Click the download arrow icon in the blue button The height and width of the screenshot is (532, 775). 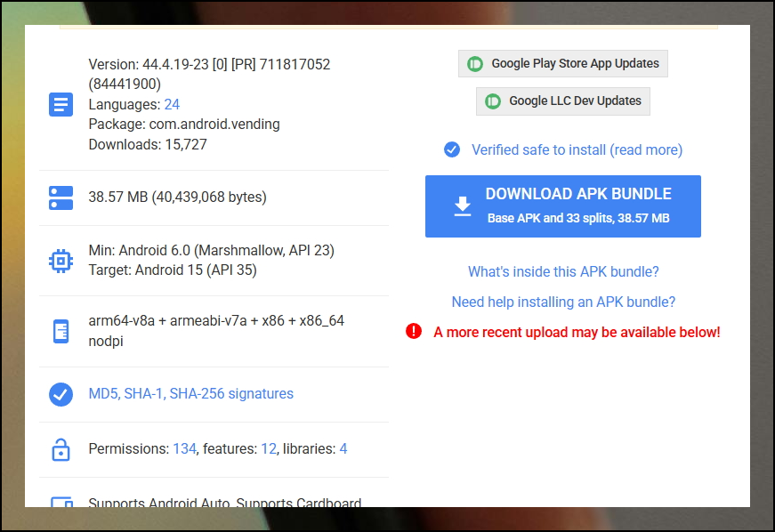point(463,206)
